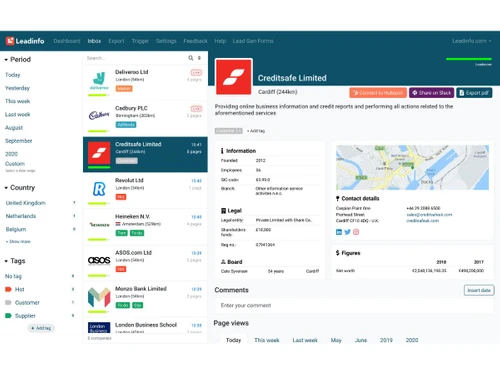Viewport: 500px width, 375px height.
Task: Open the Settings menu
Action: (x=166, y=41)
